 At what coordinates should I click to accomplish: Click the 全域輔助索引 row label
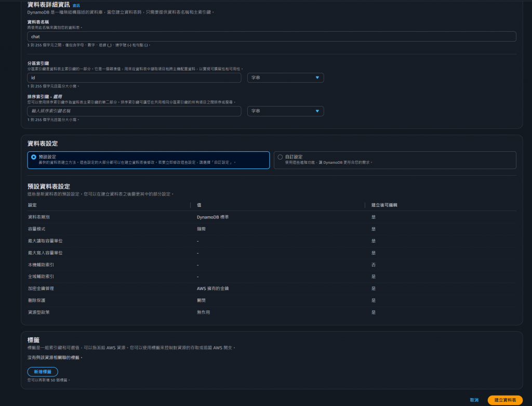[41, 277]
